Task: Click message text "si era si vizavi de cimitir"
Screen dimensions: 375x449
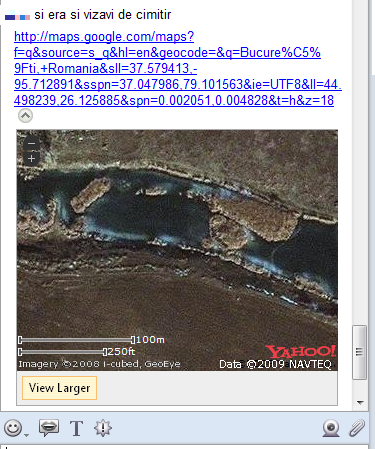Action: tap(103, 15)
